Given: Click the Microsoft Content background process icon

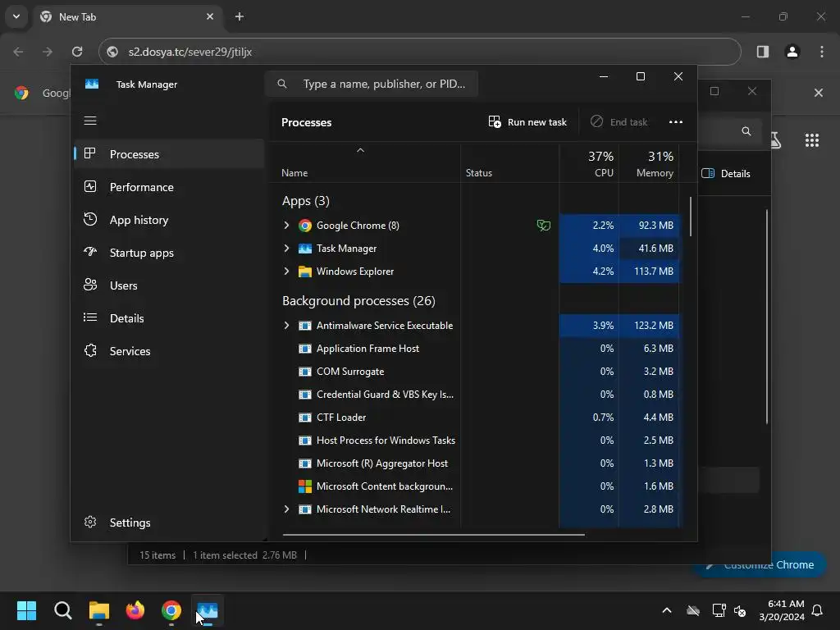Looking at the screenshot, I should [305, 486].
